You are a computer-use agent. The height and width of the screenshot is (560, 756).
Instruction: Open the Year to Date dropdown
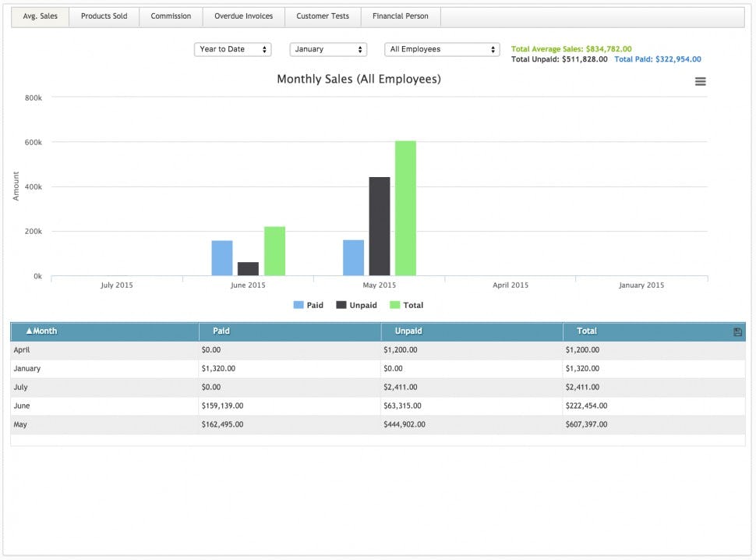tap(232, 49)
